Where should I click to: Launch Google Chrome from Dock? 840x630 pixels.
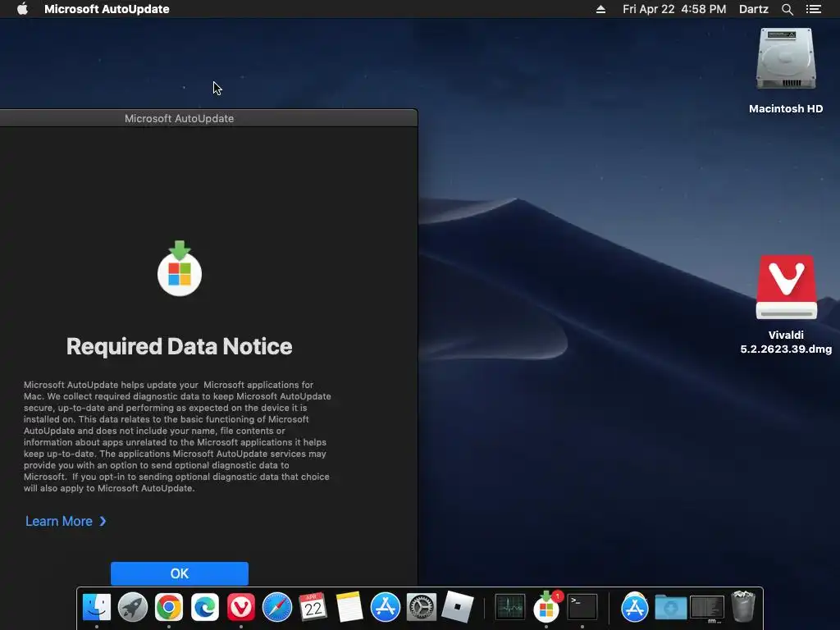169,608
